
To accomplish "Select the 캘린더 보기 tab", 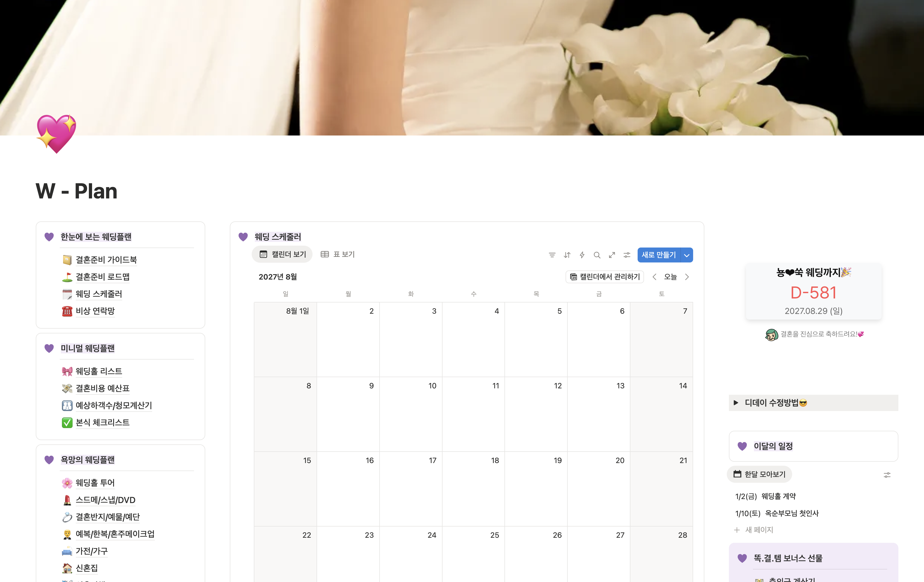I will [x=282, y=254].
